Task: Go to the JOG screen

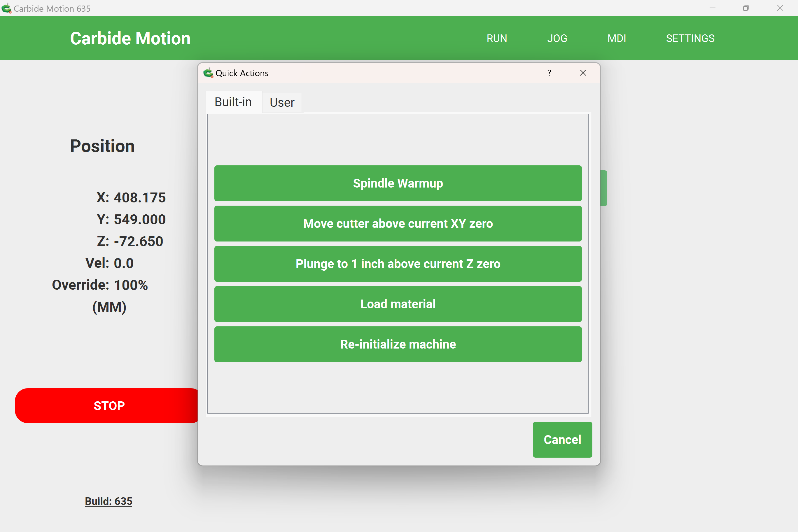Action: pyautogui.click(x=557, y=38)
